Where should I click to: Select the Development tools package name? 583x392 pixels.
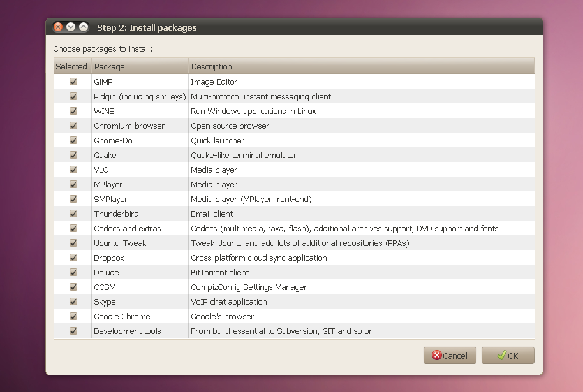(x=127, y=331)
